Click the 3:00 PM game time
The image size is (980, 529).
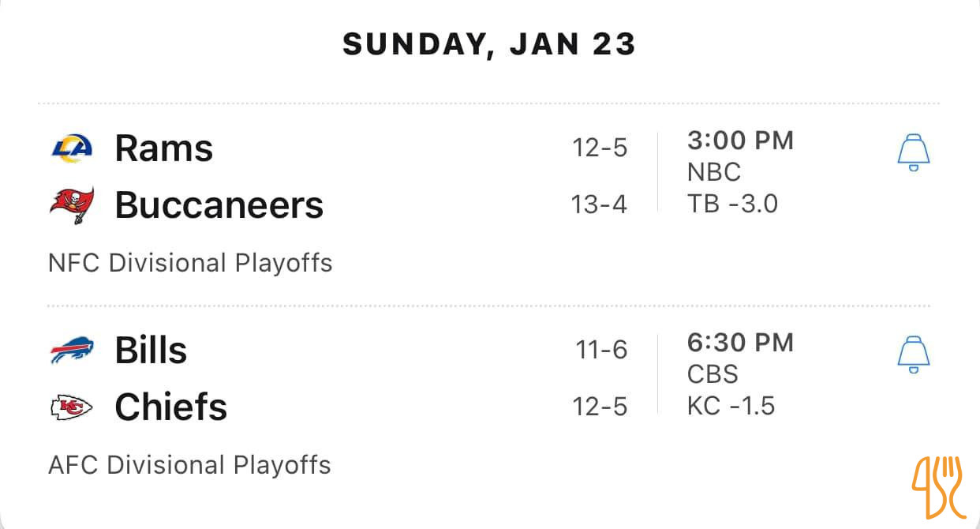tap(740, 141)
